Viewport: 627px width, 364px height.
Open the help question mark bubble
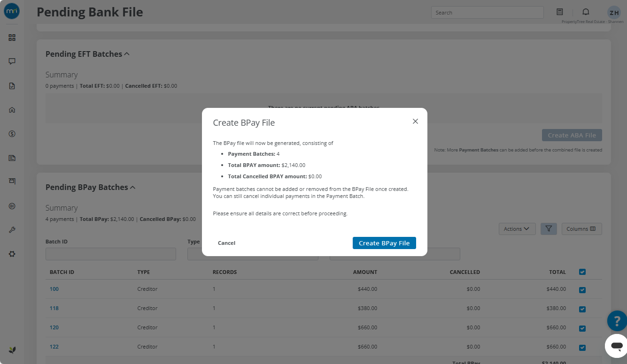(x=617, y=321)
